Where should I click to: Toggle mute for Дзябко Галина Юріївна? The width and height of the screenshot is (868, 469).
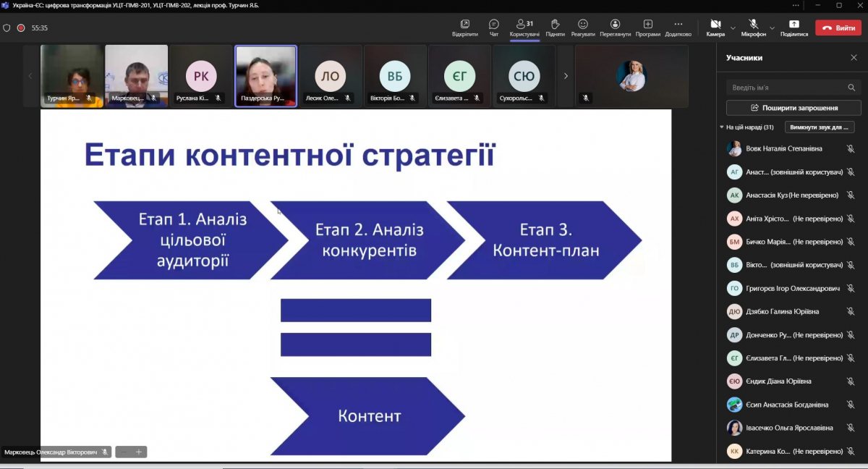point(851,311)
